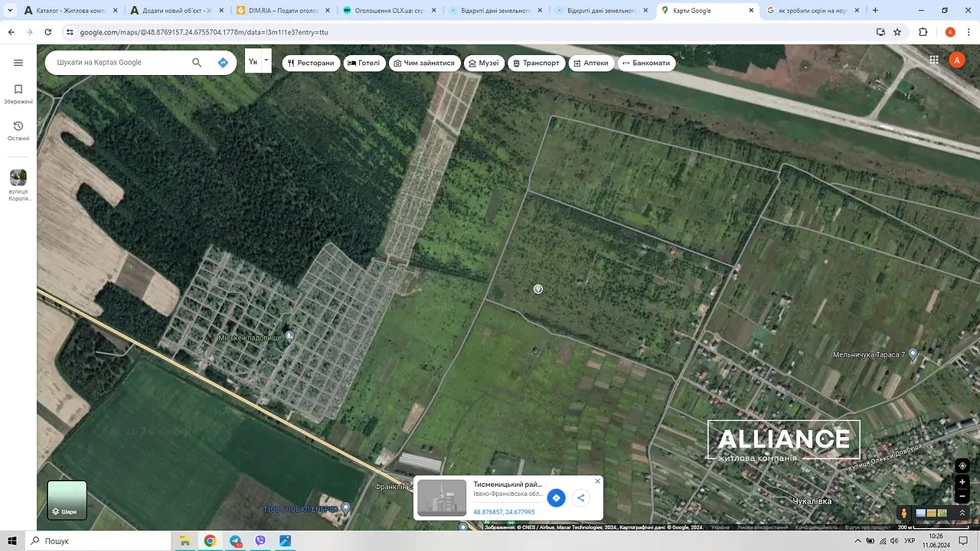Viewport: 980px width, 551px height.
Task: Open Saved places (Збережені)
Action: click(x=18, y=94)
